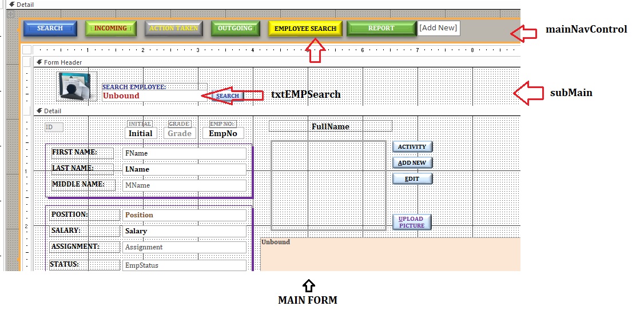The image size is (644, 310).
Task: Click the Assignment text box
Action: coord(184,247)
